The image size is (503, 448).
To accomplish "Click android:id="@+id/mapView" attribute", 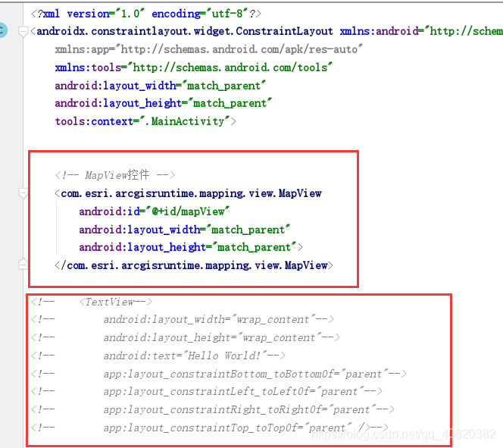I will pos(154,211).
